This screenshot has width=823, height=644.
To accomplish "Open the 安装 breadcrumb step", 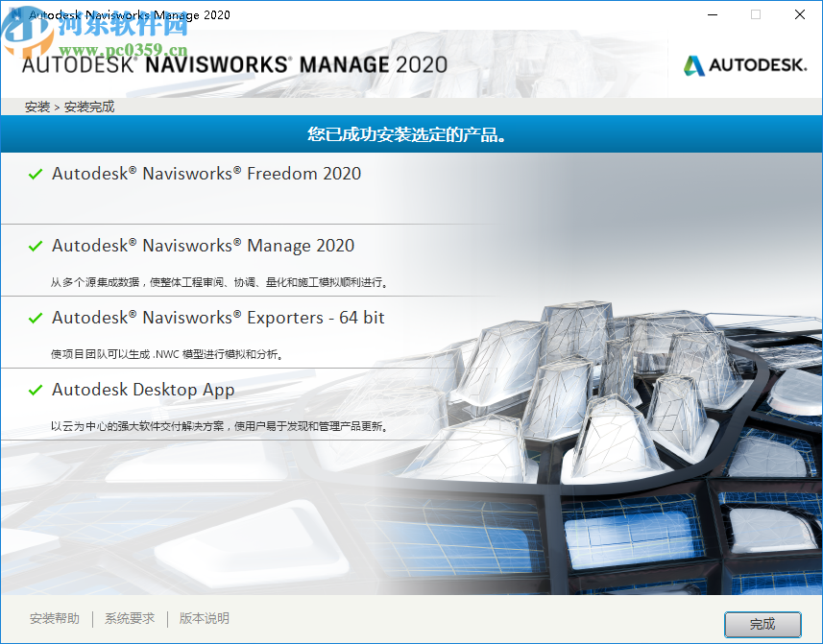I will pos(36,107).
